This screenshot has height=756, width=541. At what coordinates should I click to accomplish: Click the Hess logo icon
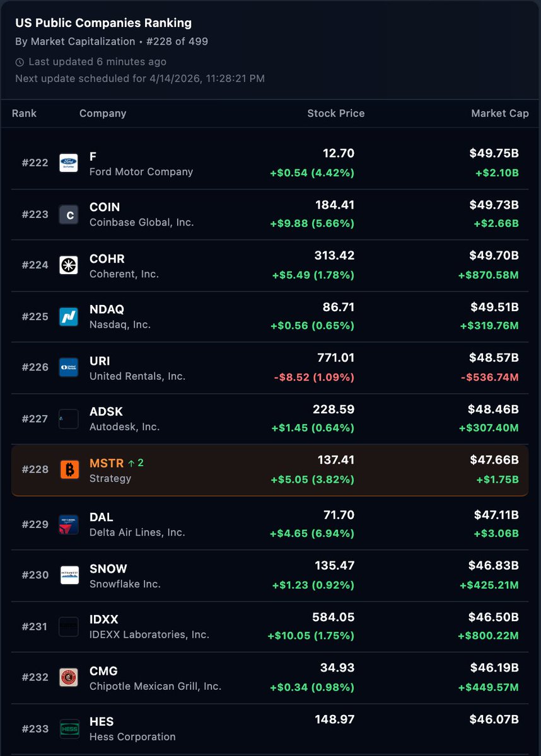(x=69, y=729)
